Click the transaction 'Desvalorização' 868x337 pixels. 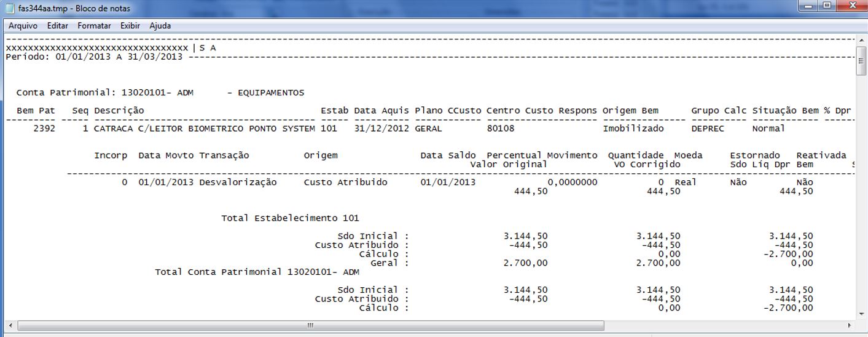238,182
